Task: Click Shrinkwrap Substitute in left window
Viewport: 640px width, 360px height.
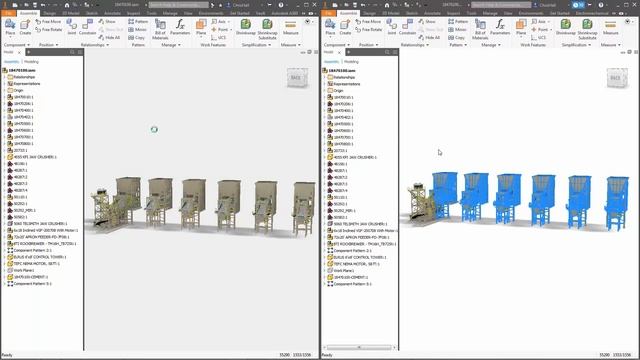Action: [267, 29]
